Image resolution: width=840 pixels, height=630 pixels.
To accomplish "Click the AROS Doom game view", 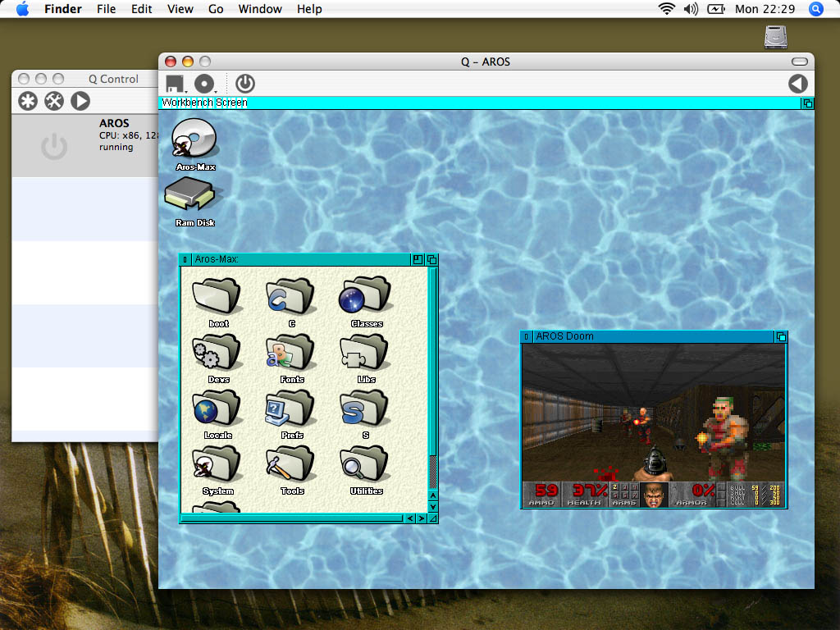I will [x=654, y=413].
